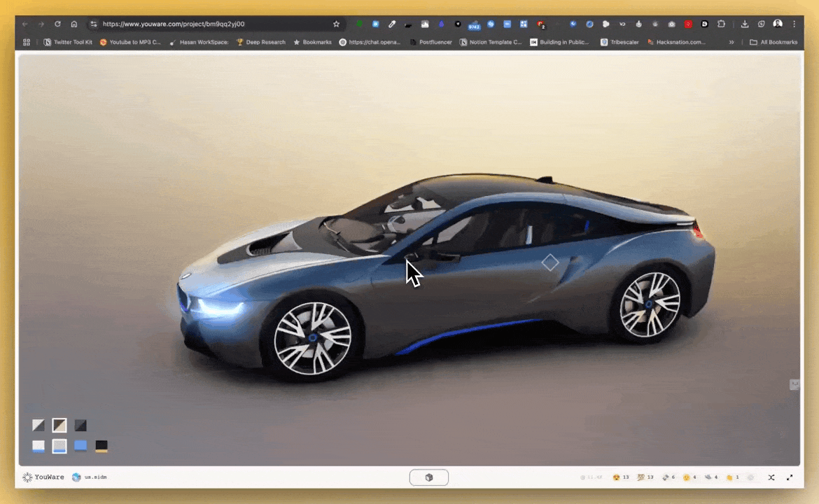Image resolution: width=819 pixels, height=504 pixels.
Task: Click the shuffle icon in bottom bar
Action: (771, 477)
